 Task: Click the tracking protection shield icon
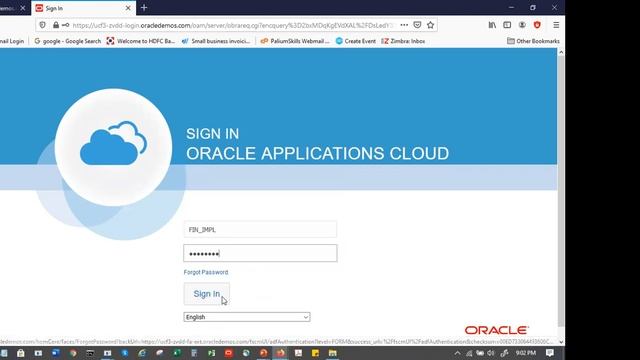[42, 25]
